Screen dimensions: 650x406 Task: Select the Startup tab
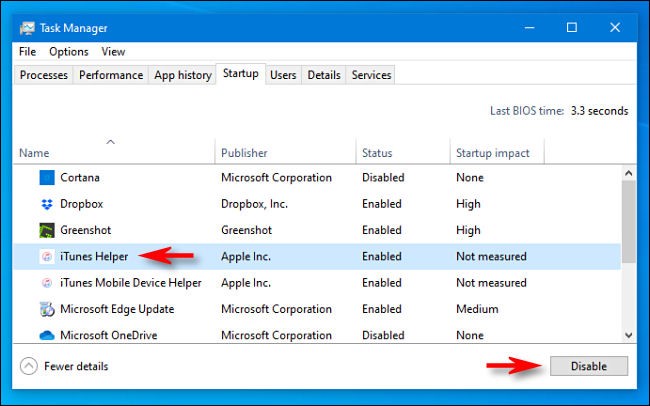[x=240, y=74]
